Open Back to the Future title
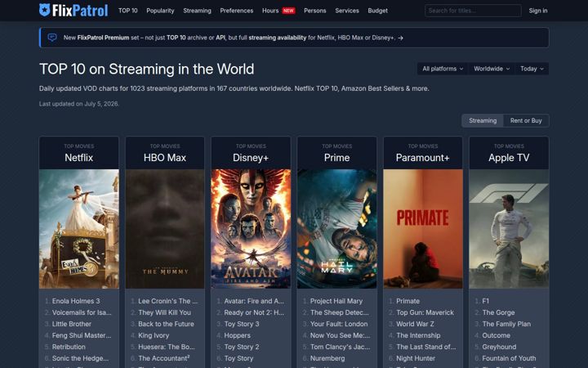Image resolution: width=588 pixels, height=368 pixels. pyautogui.click(x=166, y=324)
